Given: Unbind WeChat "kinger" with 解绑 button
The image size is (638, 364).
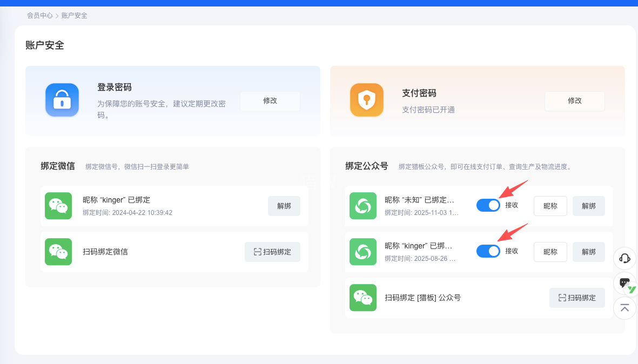Looking at the screenshot, I should 284,206.
